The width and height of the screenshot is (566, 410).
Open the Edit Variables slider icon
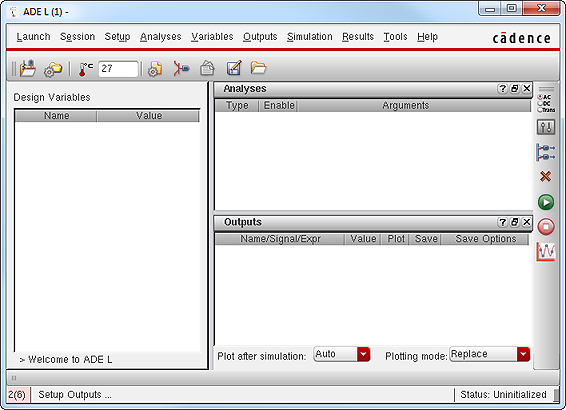(545, 127)
